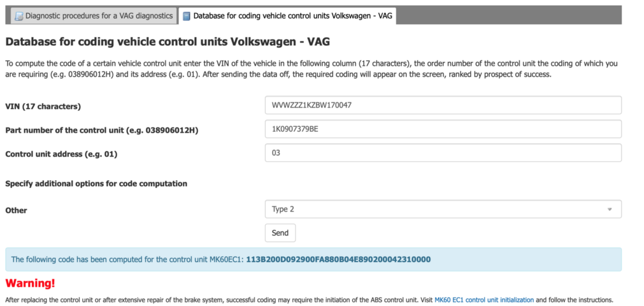Image resolution: width=644 pixels, height=306 pixels.
Task: Switch to Diagnostic procedures for a VAG diagnostics tab
Action: point(99,16)
